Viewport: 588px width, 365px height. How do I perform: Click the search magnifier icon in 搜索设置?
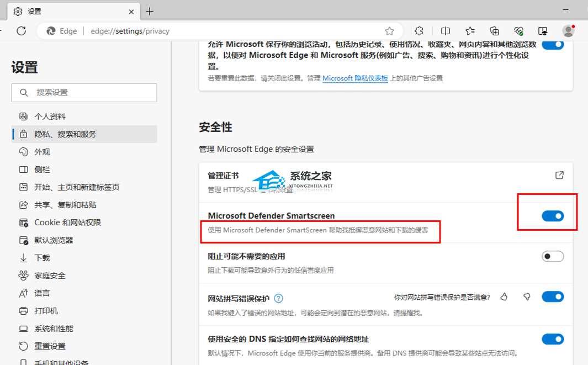[x=24, y=92]
